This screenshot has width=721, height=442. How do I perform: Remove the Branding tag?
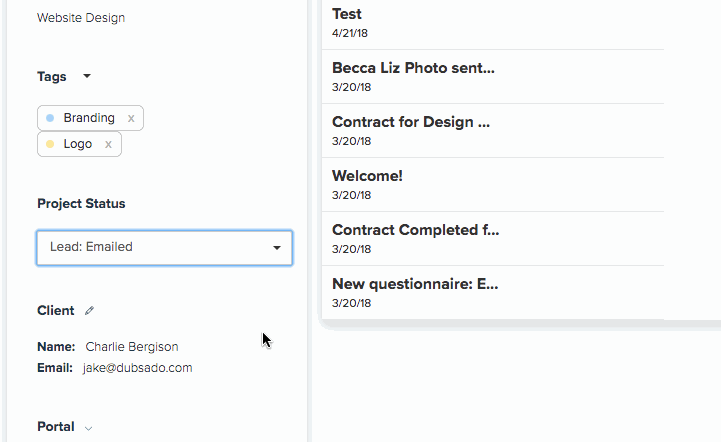point(131,119)
